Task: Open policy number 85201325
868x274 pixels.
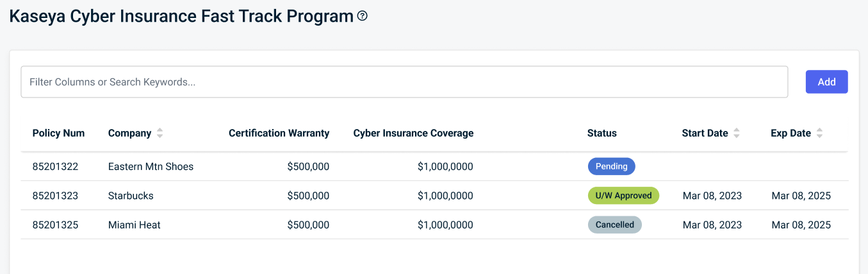Action: (x=55, y=225)
